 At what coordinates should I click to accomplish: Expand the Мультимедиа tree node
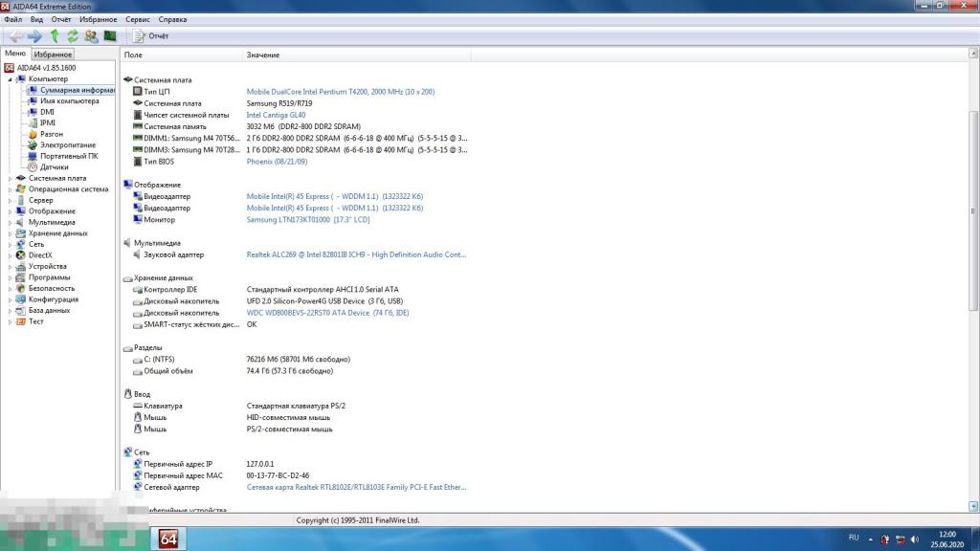[10, 222]
